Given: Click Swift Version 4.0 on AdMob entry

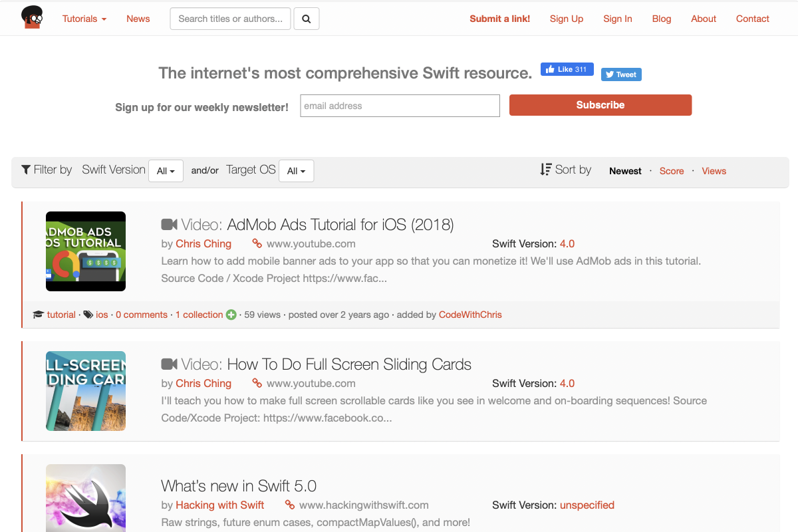Looking at the screenshot, I should point(567,243).
